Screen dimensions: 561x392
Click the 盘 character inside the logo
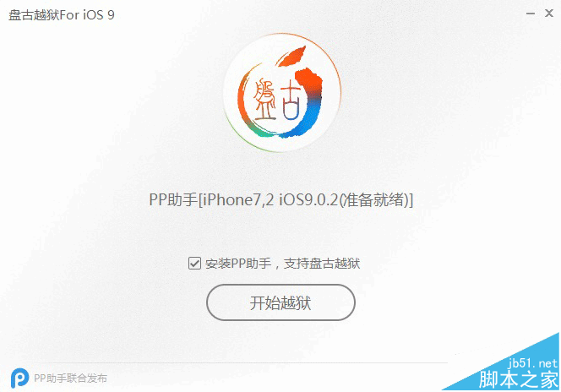pos(264,99)
